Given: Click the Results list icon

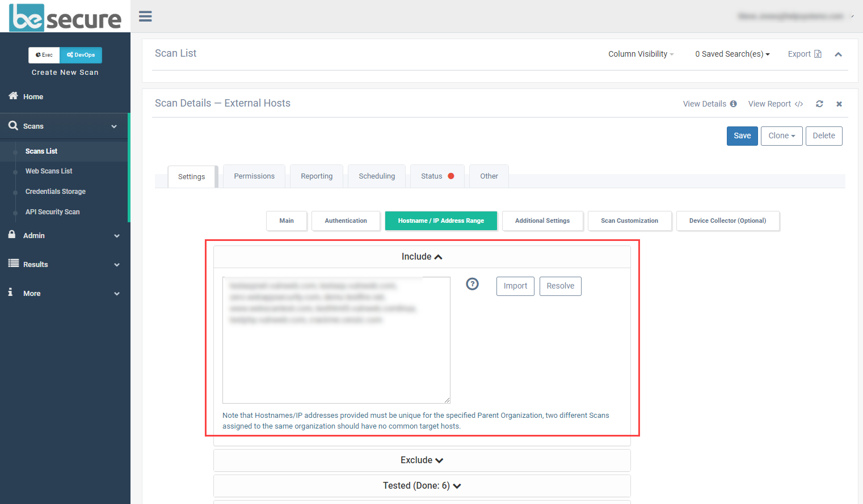Looking at the screenshot, I should 14,263.
